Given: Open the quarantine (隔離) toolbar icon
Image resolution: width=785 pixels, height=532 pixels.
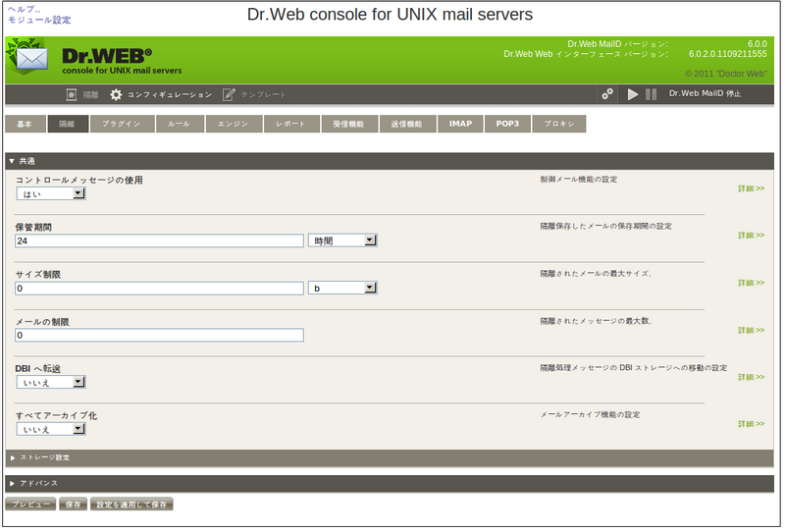Looking at the screenshot, I should [72, 94].
